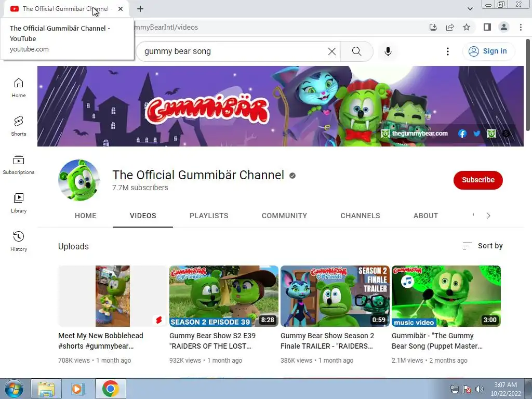Open Season 2 Episode 39 thumbnail
Screen dimensions: 532x399
[224, 296]
